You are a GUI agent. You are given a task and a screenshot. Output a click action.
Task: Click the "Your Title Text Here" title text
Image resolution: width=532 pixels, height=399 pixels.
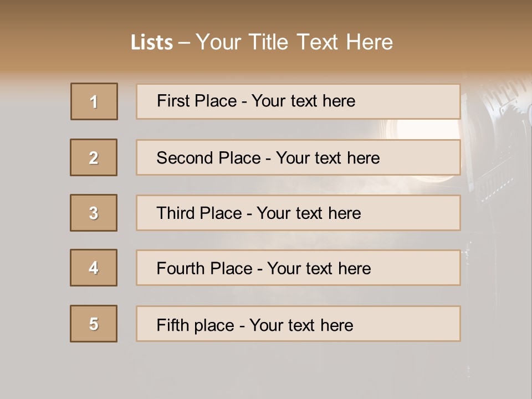(294, 42)
